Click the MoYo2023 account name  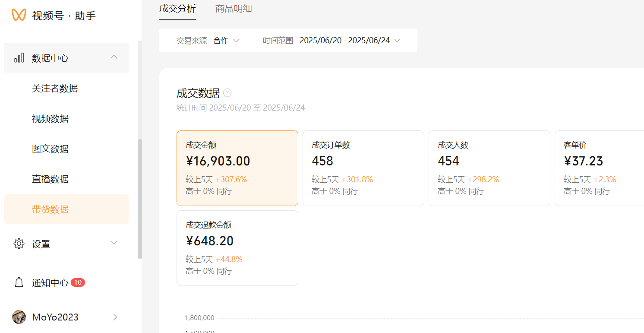[55, 317]
